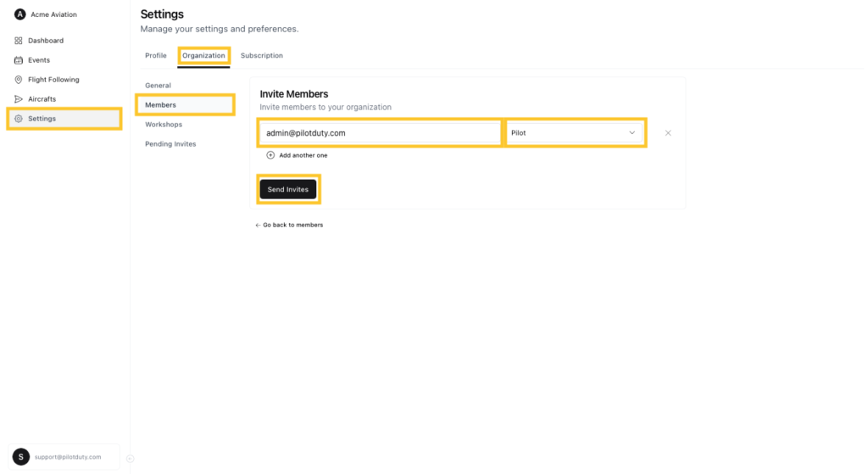Remove invite row with X icon
The width and height of the screenshot is (868, 474).
pos(668,133)
